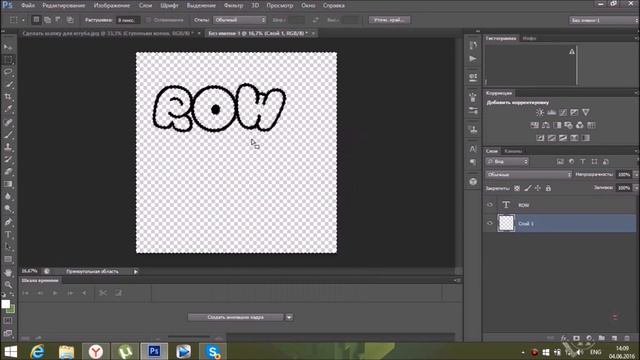Toggle the Сглаживание anti-alias checkbox

tap(149, 20)
